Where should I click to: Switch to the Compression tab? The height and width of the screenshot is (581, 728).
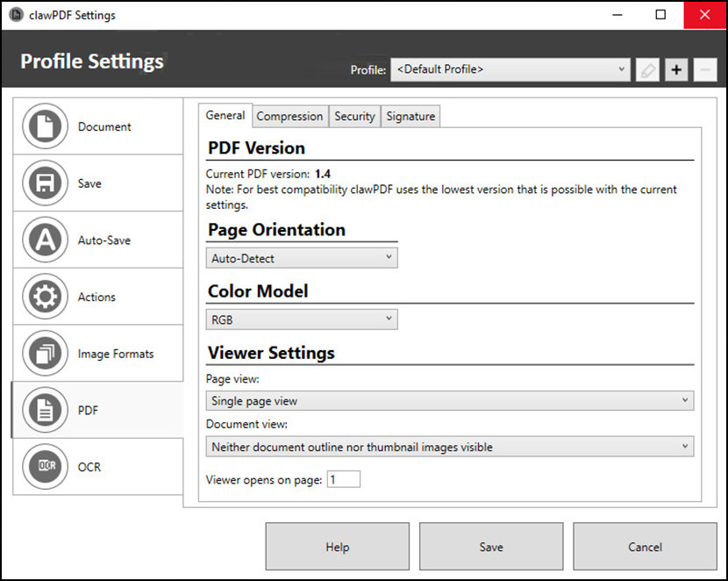(x=289, y=116)
